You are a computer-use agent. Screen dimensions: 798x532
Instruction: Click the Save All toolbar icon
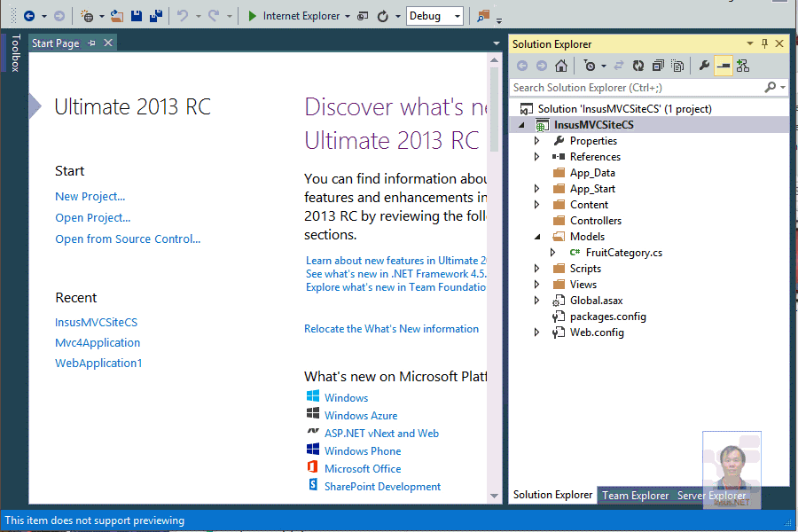coord(156,16)
